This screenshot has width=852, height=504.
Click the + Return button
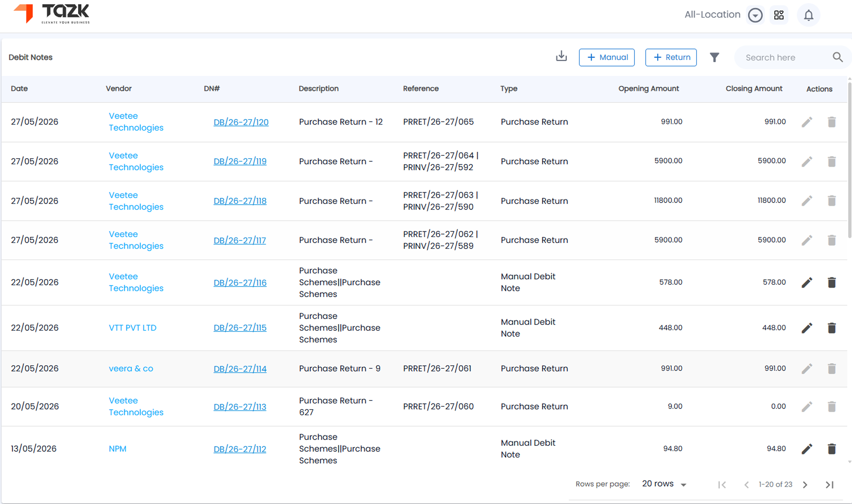point(671,57)
